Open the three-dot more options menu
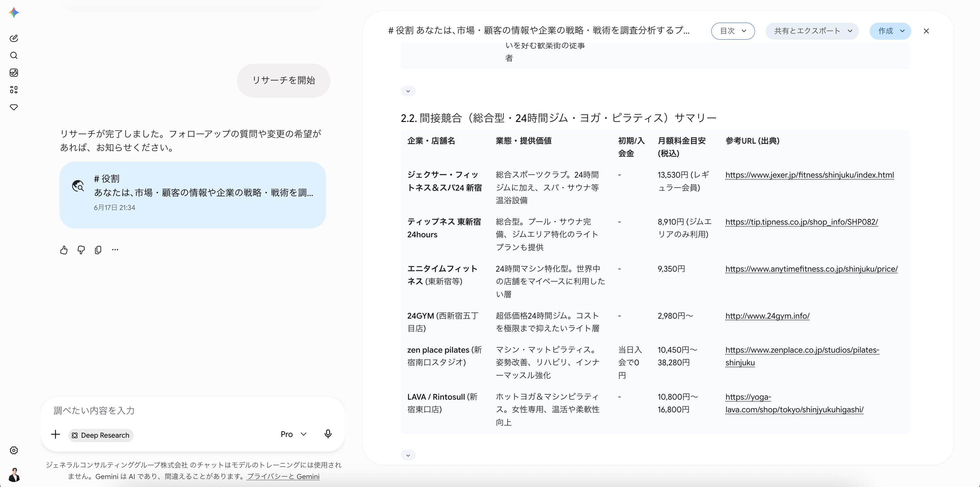Screen dimensions: 980x487 tap(115, 250)
